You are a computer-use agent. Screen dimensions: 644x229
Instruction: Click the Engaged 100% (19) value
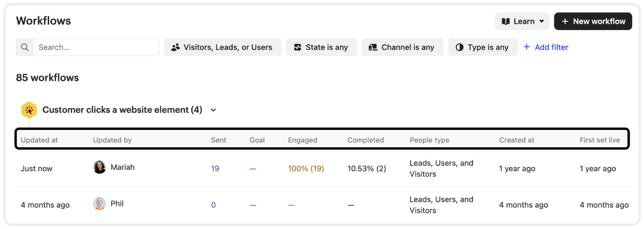(306, 169)
